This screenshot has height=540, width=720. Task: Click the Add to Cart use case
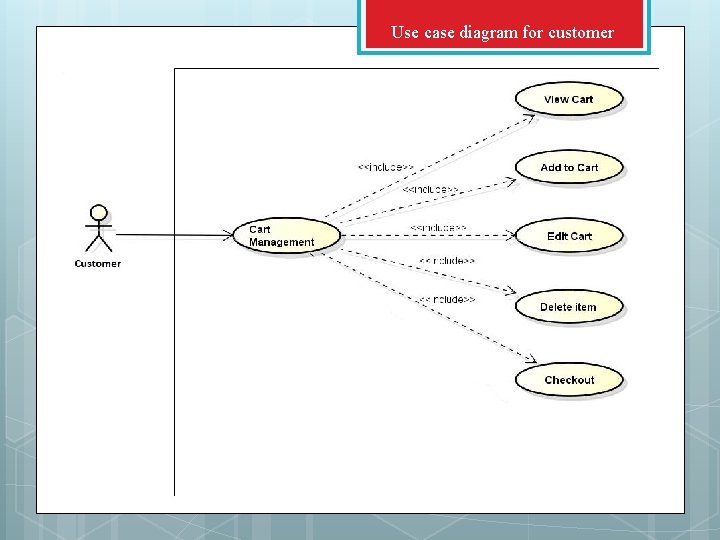coord(569,167)
